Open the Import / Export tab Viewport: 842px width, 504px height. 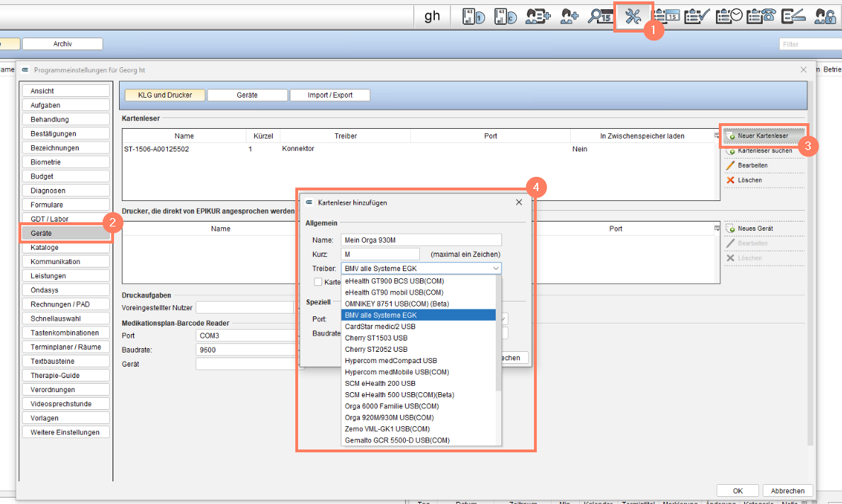click(x=330, y=95)
